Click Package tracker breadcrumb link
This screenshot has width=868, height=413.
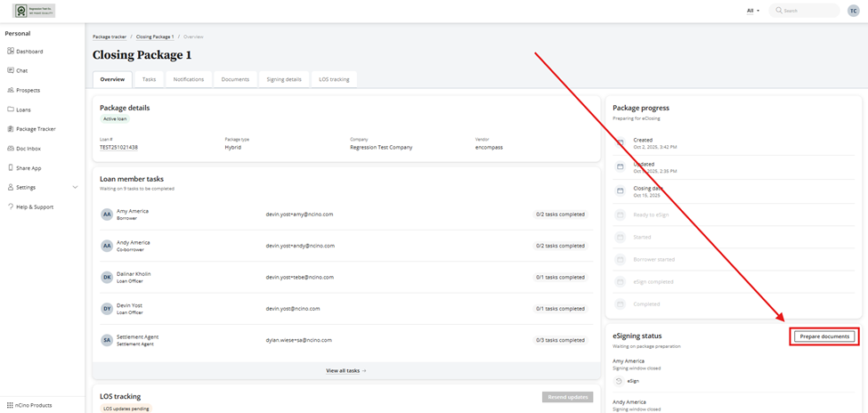(x=110, y=36)
